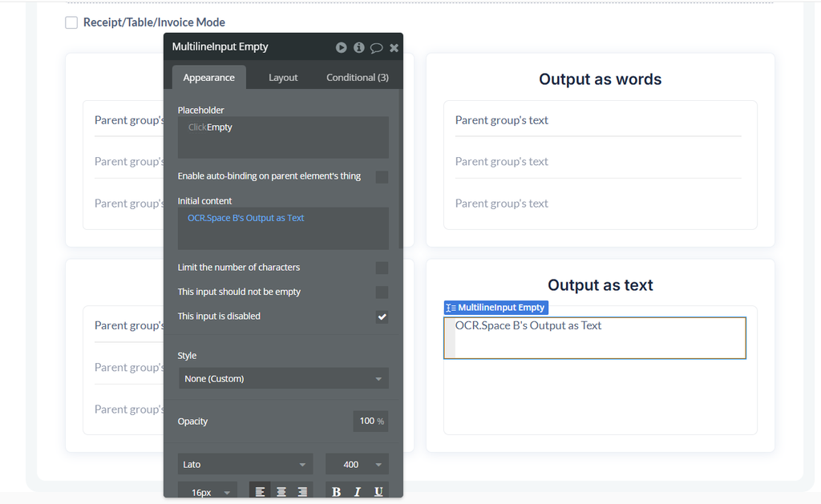Check 'Limit the number of characters'
Image resolution: width=821 pixels, height=504 pixels.
pyautogui.click(x=382, y=268)
